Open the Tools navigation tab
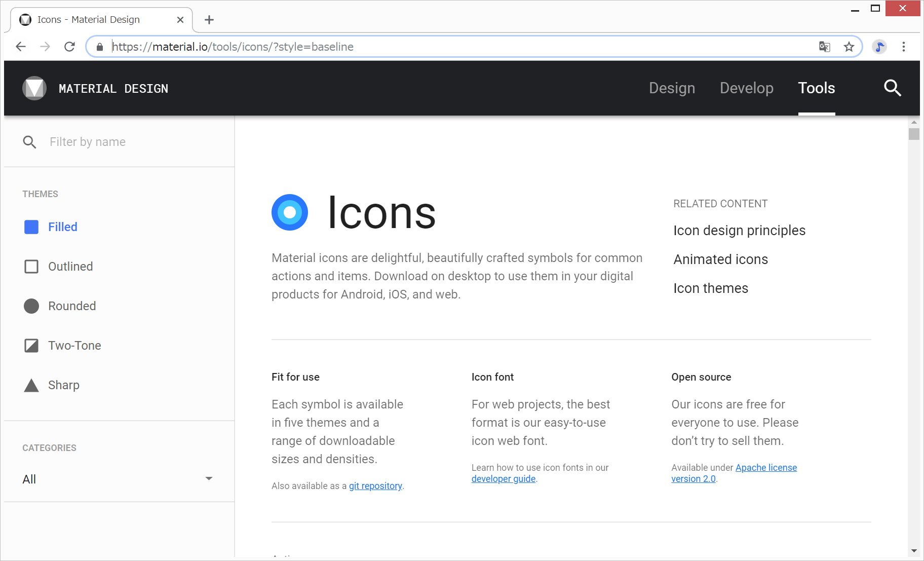Viewport: 924px width, 561px height. (x=817, y=88)
